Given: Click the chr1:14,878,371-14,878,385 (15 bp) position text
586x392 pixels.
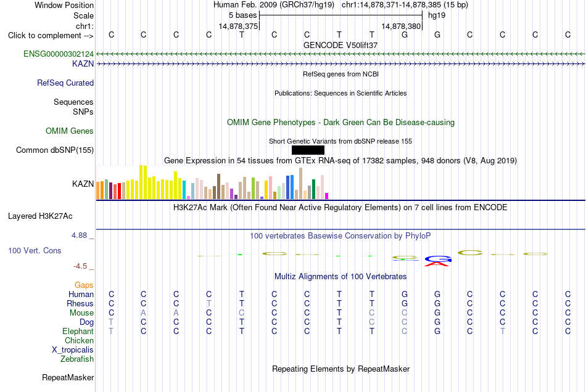Looking at the screenshot, I should point(405,5).
